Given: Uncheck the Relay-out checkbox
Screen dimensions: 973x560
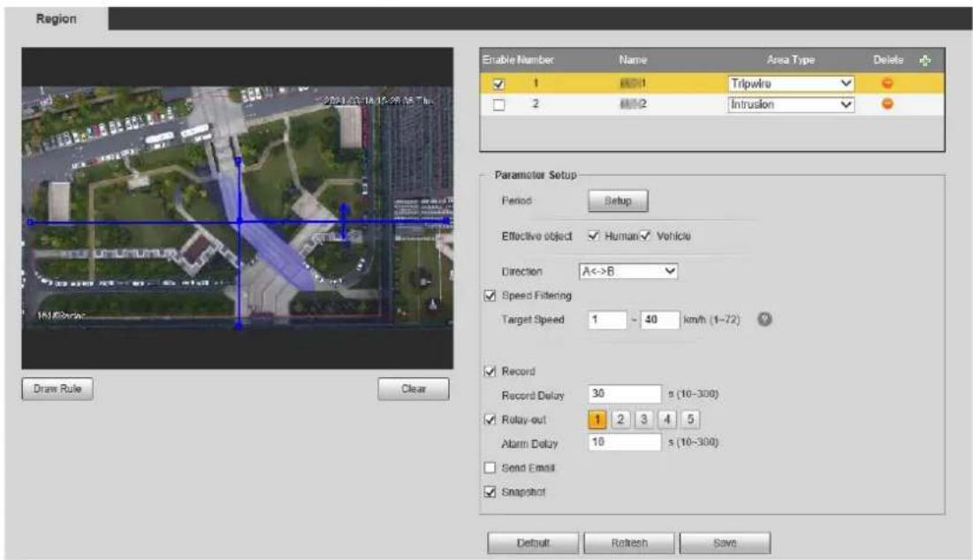Looking at the screenshot, I should (x=490, y=420).
